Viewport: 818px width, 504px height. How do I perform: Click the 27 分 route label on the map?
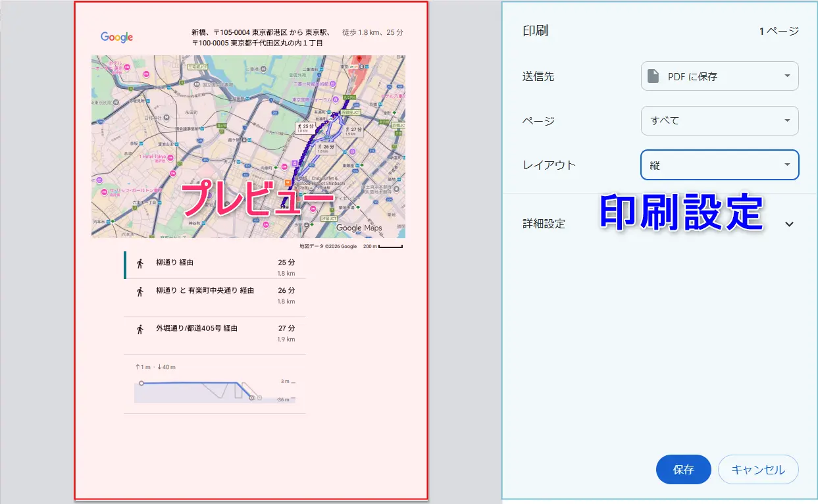pyautogui.click(x=353, y=131)
